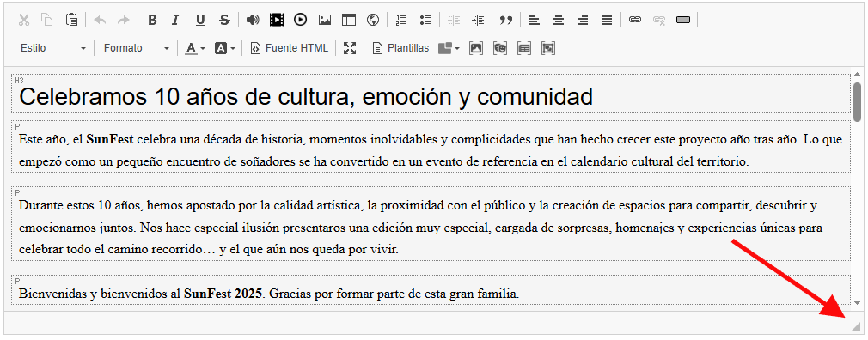Image resolution: width=868 pixels, height=340 pixels.
Task: Justify the text alignment
Action: click(x=607, y=21)
